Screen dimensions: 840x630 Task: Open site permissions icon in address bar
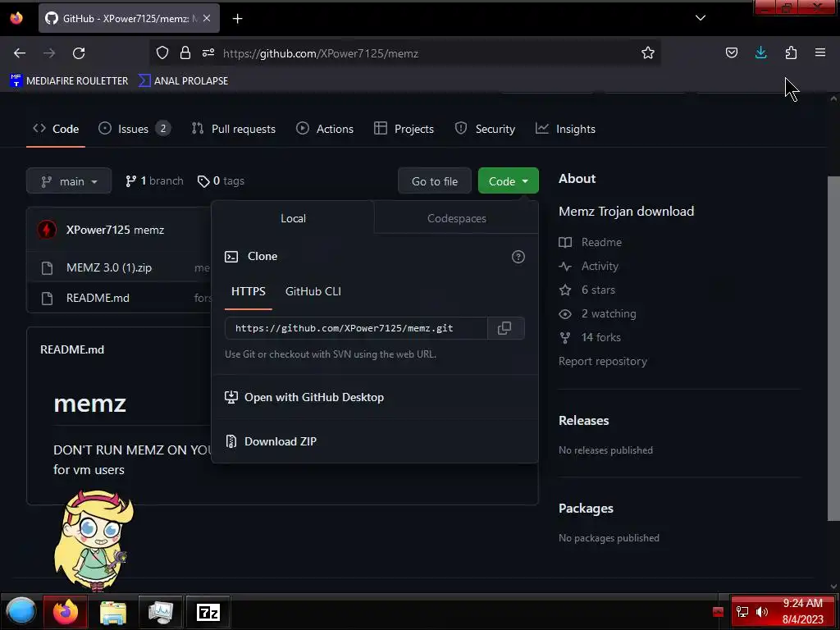(x=208, y=52)
